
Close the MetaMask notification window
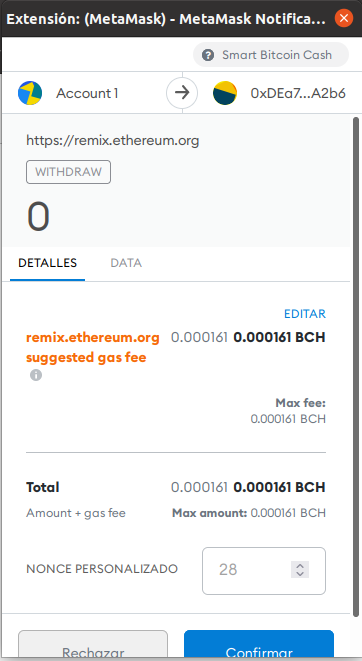[344, 19]
